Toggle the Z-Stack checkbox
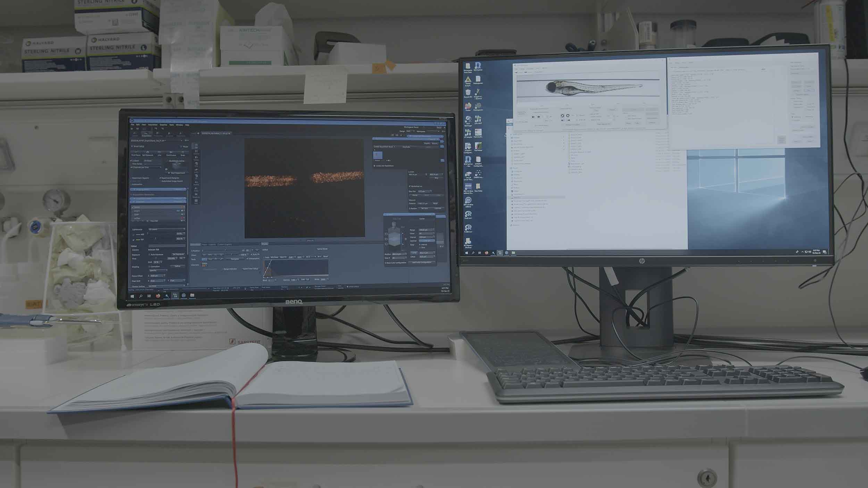 131,161
